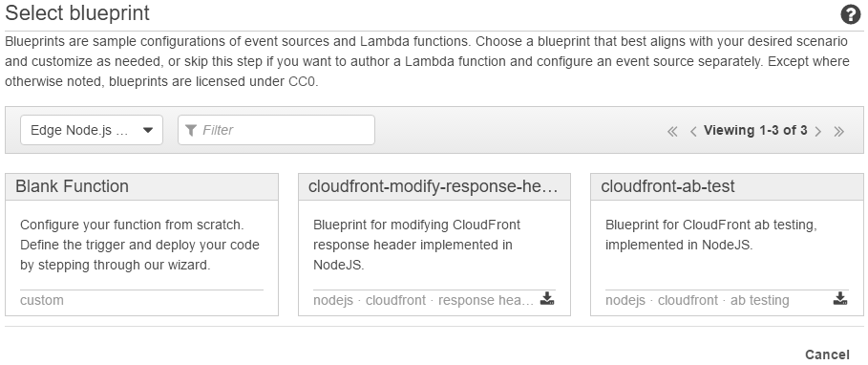
Task: Select the Blank Function blueprint title
Action: coord(72,186)
